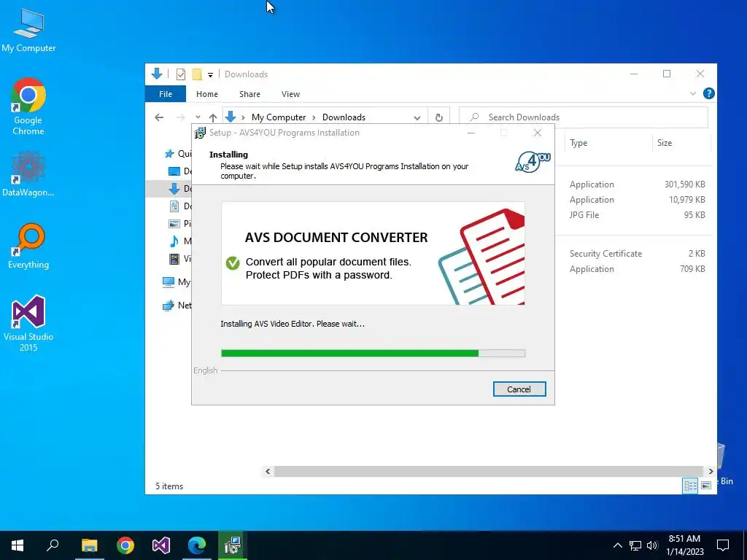Select Quick access in the navigation pane
The width and height of the screenshot is (747, 560).
pos(177,153)
